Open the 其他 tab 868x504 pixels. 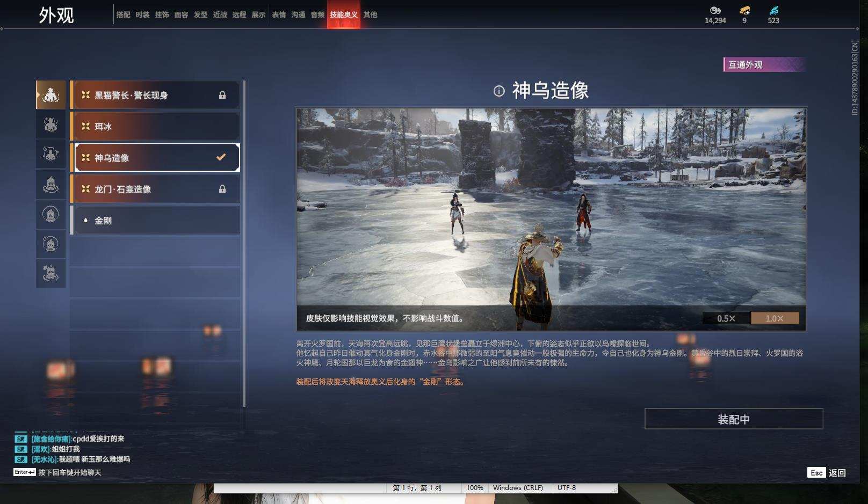[371, 14]
